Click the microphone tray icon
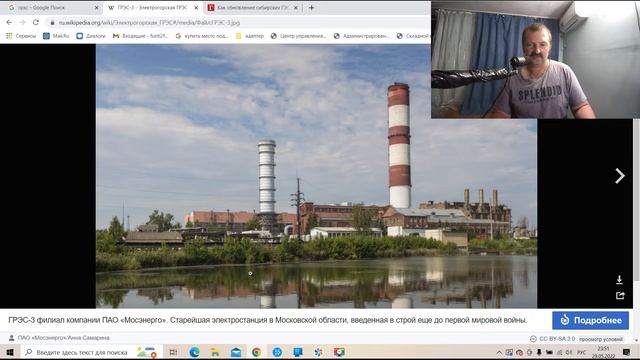The image size is (640, 360). (539, 352)
